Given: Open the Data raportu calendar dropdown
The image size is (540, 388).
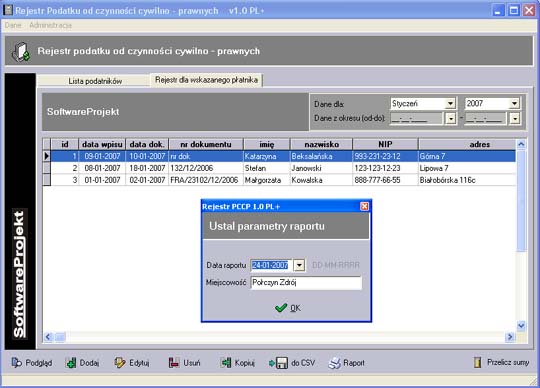Looking at the screenshot, I should (299, 265).
